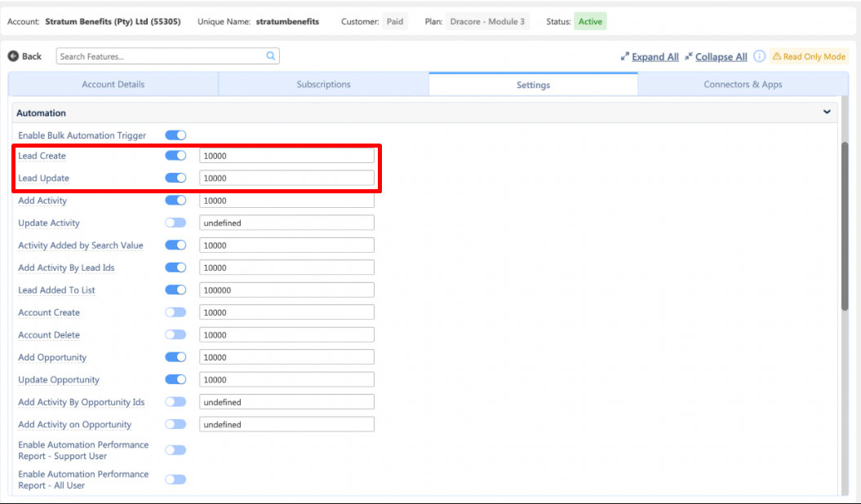
Task: Click the Lead Added To List label
Action: [56, 290]
